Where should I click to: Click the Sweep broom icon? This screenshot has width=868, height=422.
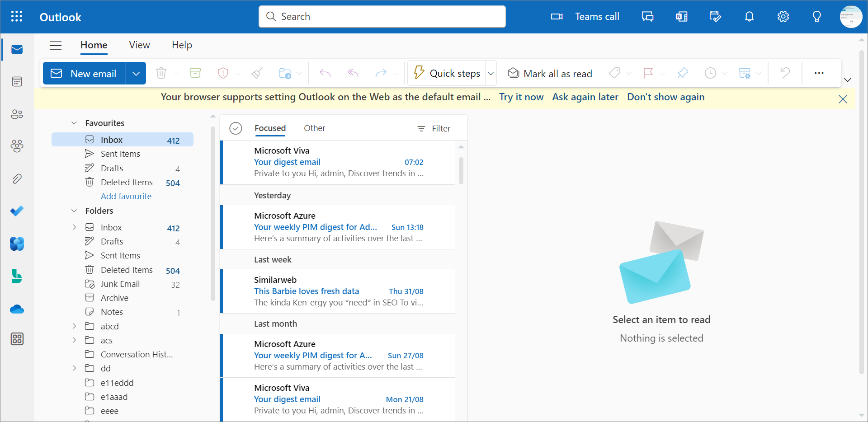(257, 73)
